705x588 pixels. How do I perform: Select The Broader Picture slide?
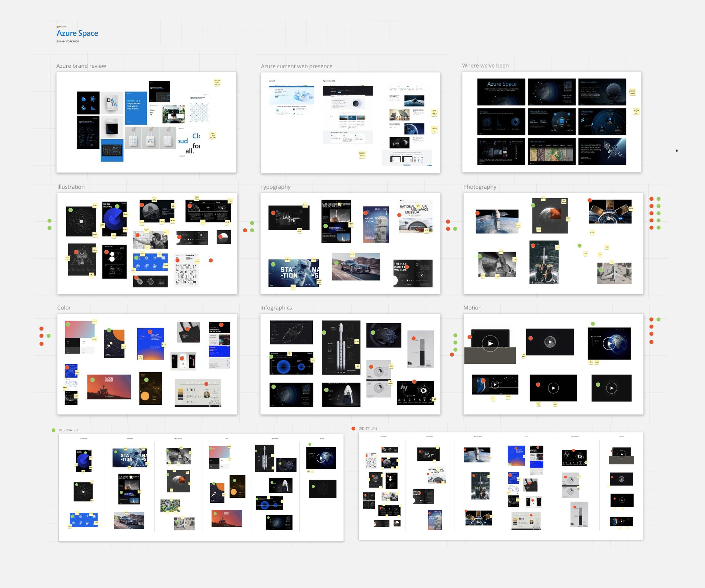point(602,122)
